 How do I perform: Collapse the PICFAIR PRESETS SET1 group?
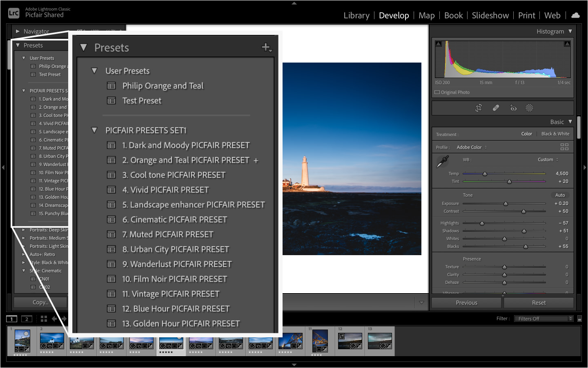94,130
